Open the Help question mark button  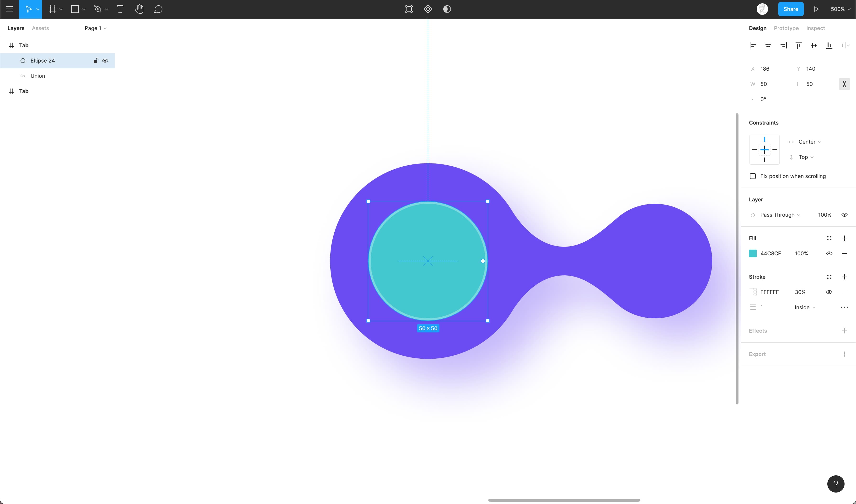[x=836, y=484]
